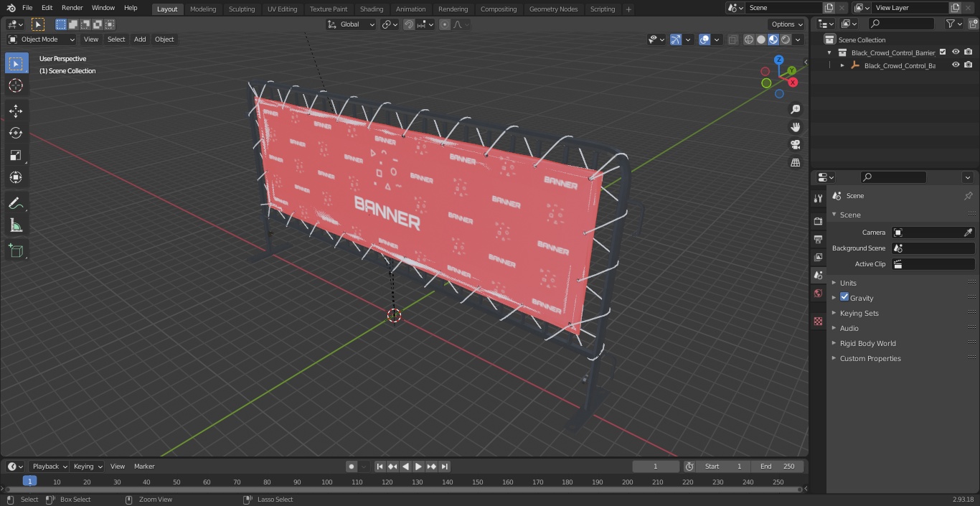980x506 pixels.
Task: Switch to the UV Editing workspace tab
Action: point(282,9)
